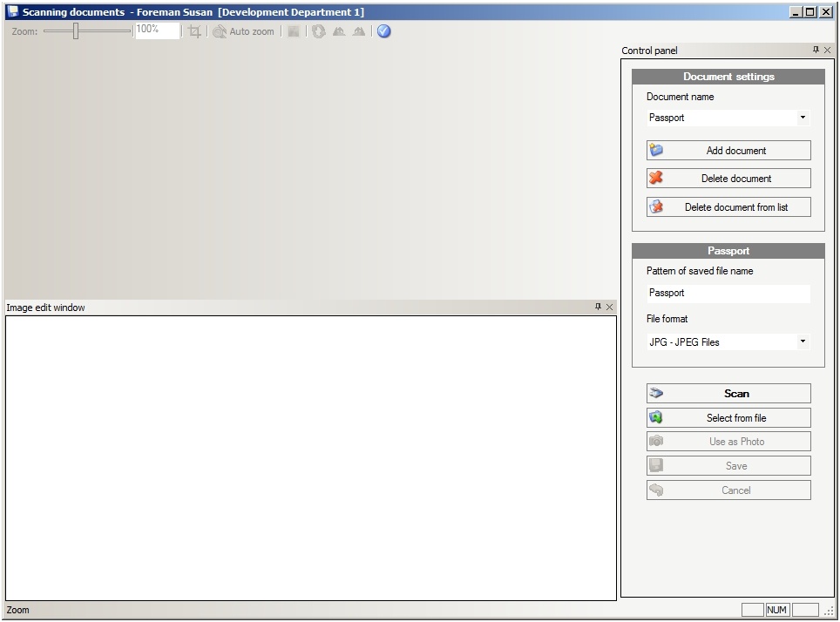The width and height of the screenshot is (840, 622).
Task: Open the File format dropdown
Action: click(803, 341)
